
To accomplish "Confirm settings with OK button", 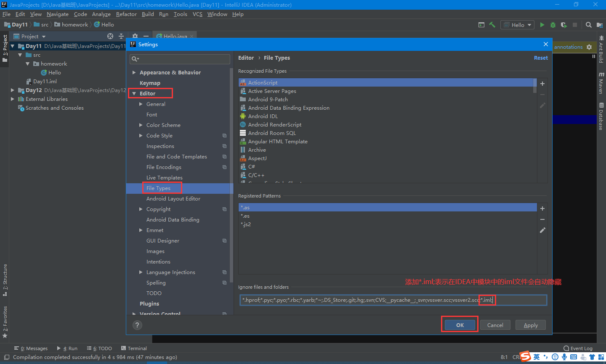I will tap(460, 325).
